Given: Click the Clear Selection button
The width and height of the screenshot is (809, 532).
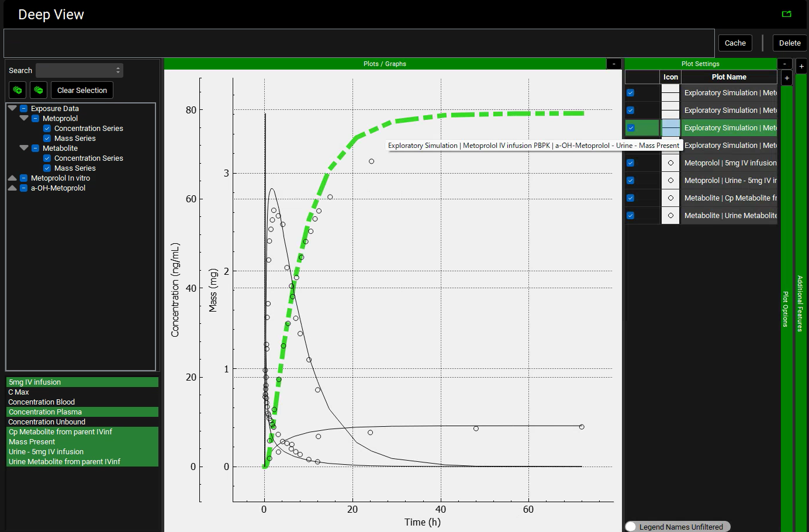Looking at the screenshot, I should coord(82,90).
